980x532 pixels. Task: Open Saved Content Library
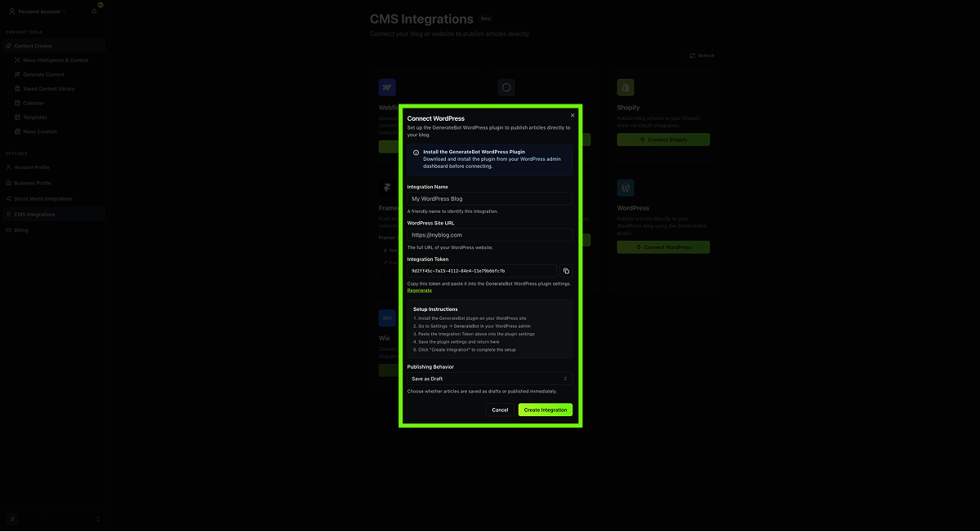[48, 89]
